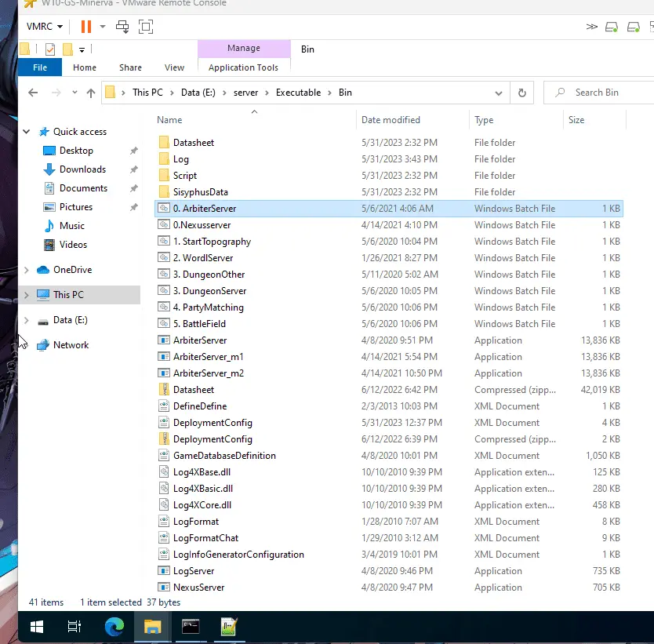Screen dimensions: 654x644
Task: Go back with the Back arrow
Action: click(x=33, y=93)
